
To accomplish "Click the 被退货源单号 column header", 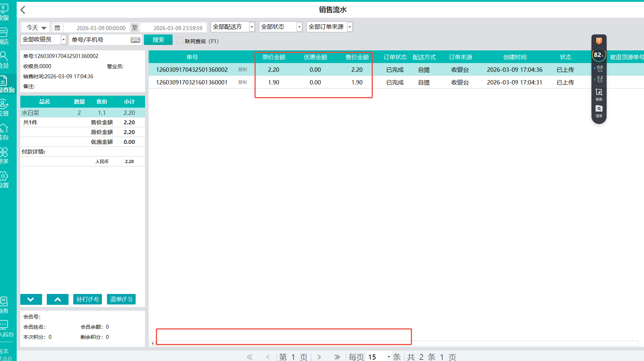I will pyautogui.click(x=627, y=57).
